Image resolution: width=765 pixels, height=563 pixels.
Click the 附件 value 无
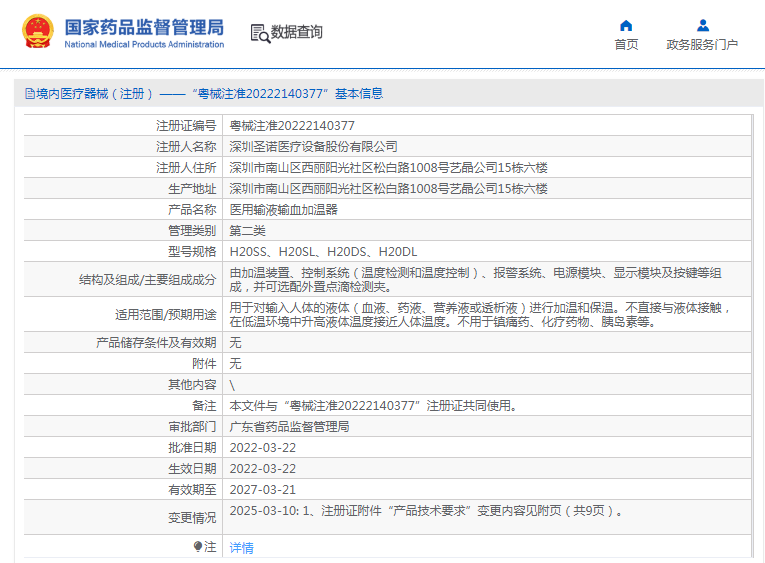pyautogui.click(x=235, y=363)
